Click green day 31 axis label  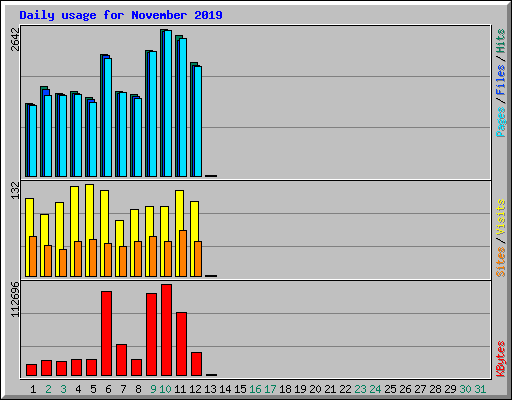(480, 389)
